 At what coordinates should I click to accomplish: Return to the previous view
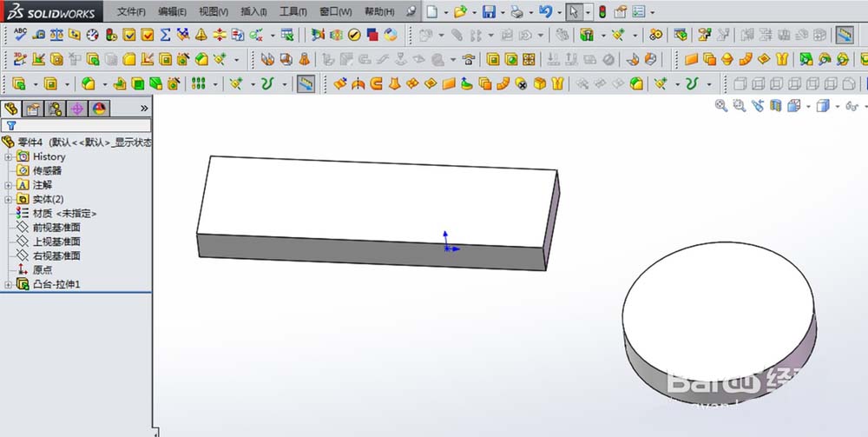757,105
